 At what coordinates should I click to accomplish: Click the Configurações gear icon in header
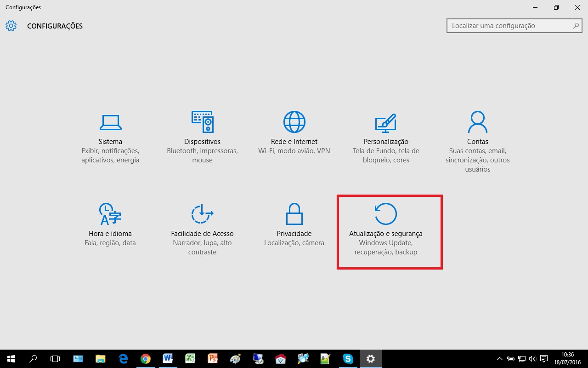[11, 26]
